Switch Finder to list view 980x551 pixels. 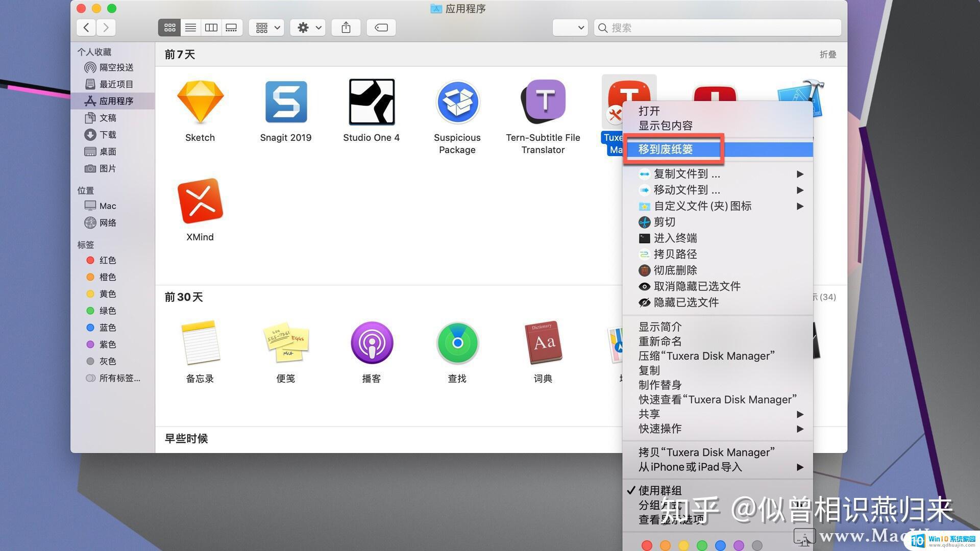pyautogui.click(x=190, y=28)
